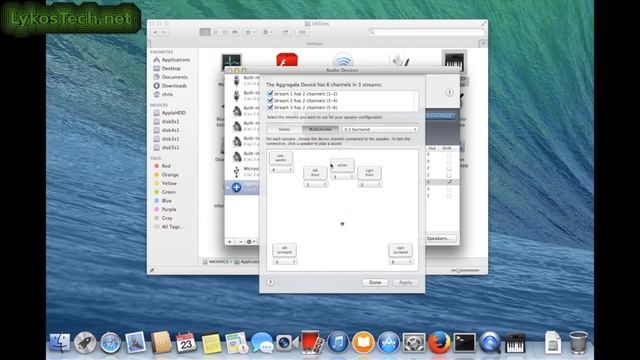Viewport: 640px width, 360px height.
Task: Toggle the Stream 1 channels (1-2) checkbox
Action: click(x=270, y=93)
